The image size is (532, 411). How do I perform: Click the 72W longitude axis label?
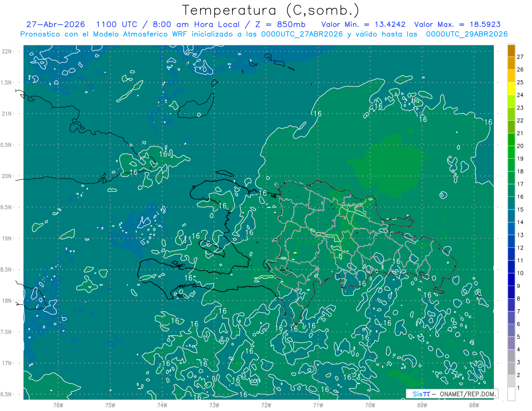coord(266,405)
